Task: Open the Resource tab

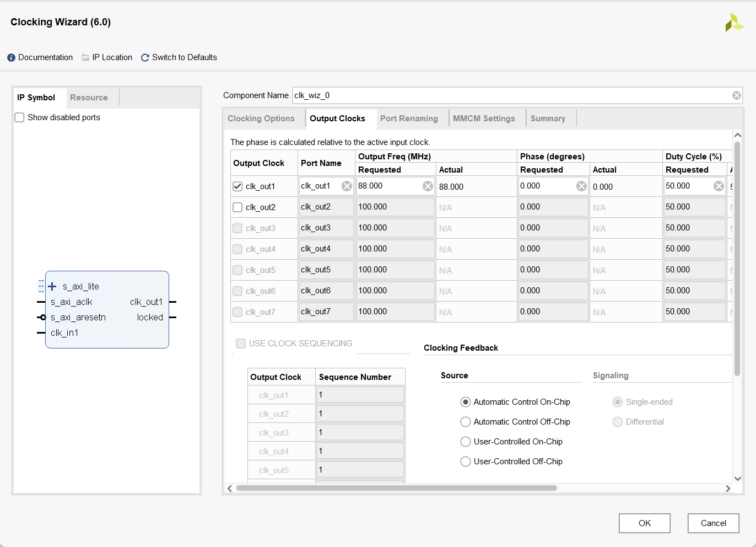Action: (89, 98)
